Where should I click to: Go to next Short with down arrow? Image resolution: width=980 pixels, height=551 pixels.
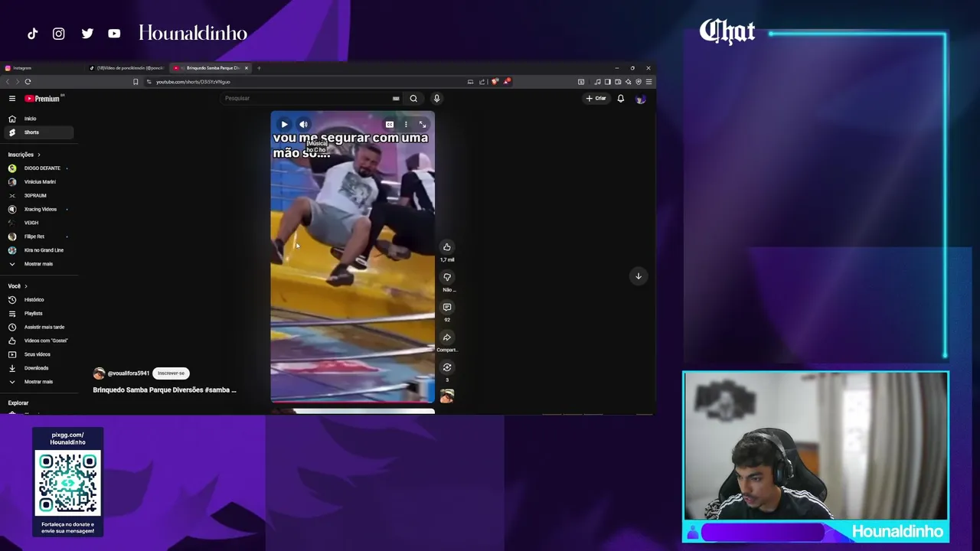(638, 276)
